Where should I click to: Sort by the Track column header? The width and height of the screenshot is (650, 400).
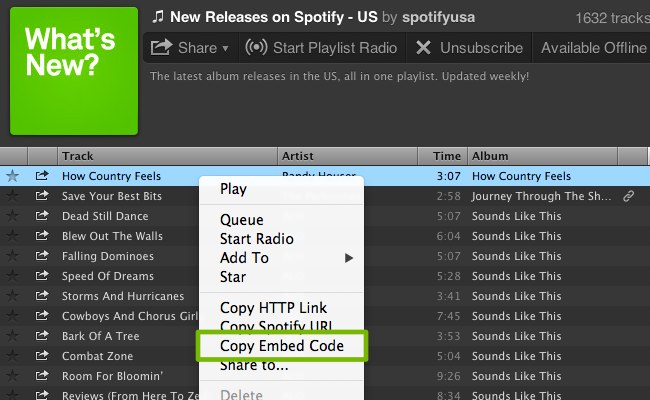point(167,156)
